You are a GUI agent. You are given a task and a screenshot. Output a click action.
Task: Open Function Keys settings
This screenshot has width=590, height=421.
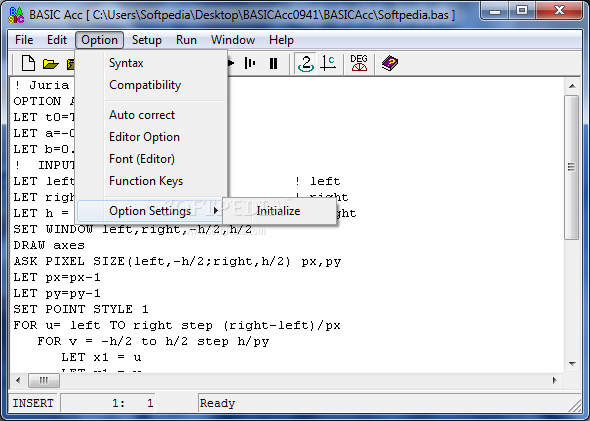151,181
